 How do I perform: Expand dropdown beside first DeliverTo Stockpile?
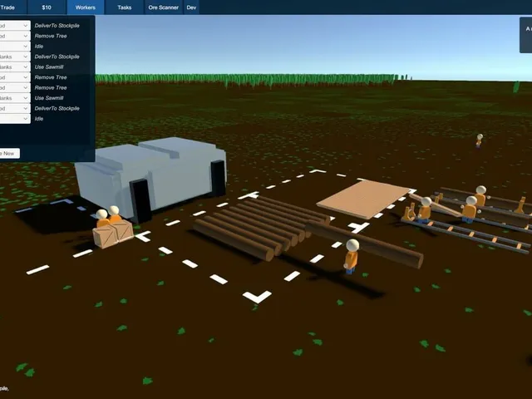(15, 26)
